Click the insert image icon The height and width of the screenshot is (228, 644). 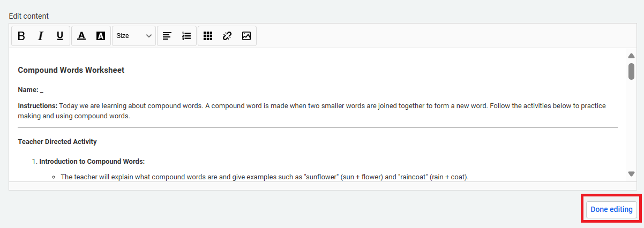point(246,36)
